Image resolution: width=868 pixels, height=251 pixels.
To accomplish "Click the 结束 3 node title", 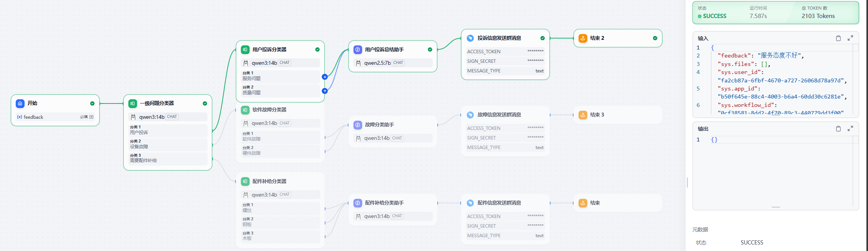I will [597, 115].
